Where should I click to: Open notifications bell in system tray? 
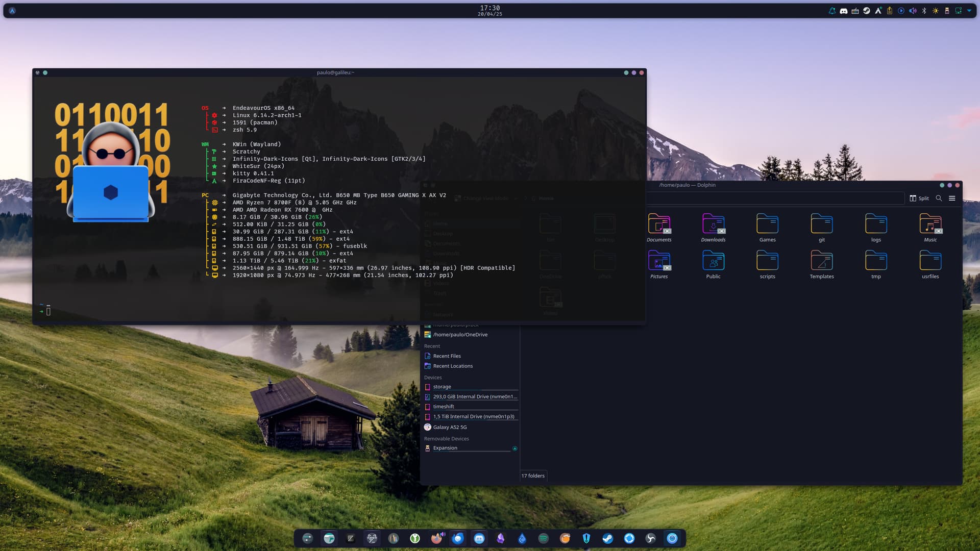pyautogui.click(x=832, y=11)
